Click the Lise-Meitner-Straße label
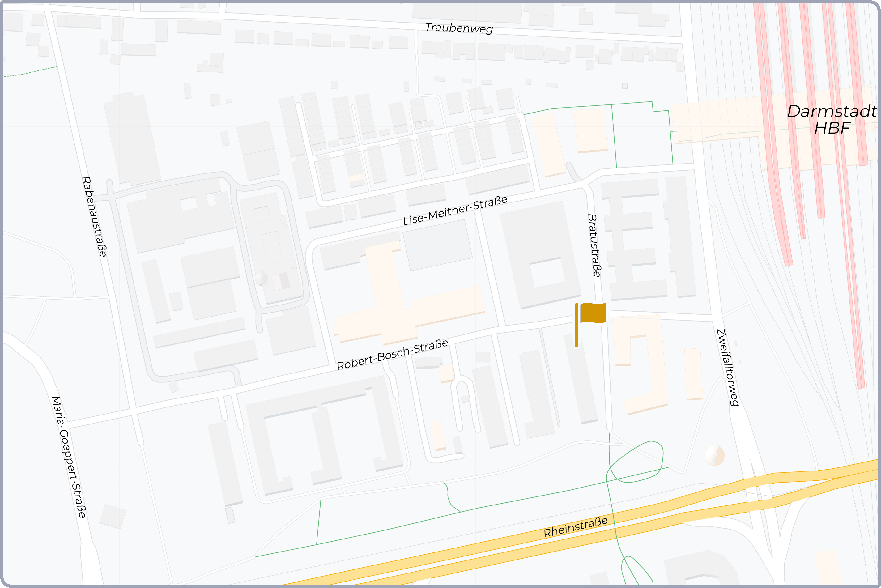Screen dimensions: 881x588 pyautogui.click(x=455, y=210)
